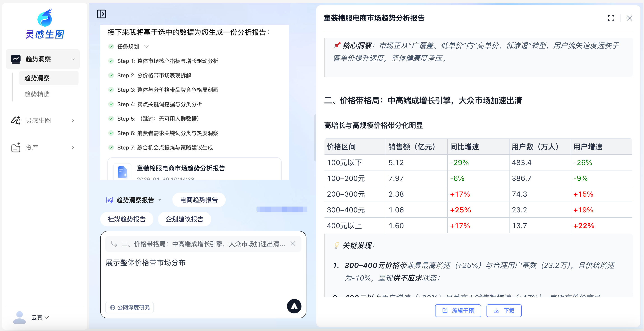Click the Step 1 completed checkmark
This screenshot has width=644, height=331.
click(x=111, y=61)
